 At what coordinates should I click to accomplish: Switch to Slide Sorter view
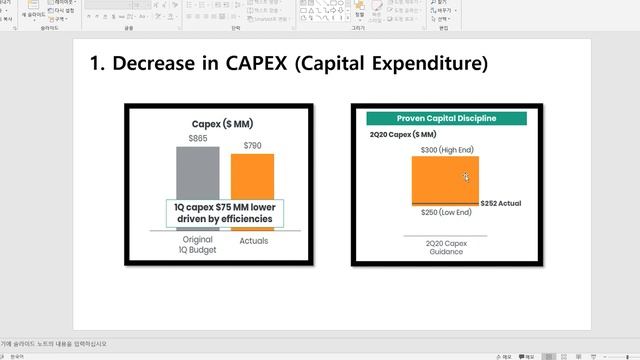pyautogui.click(x=564, y=357)
